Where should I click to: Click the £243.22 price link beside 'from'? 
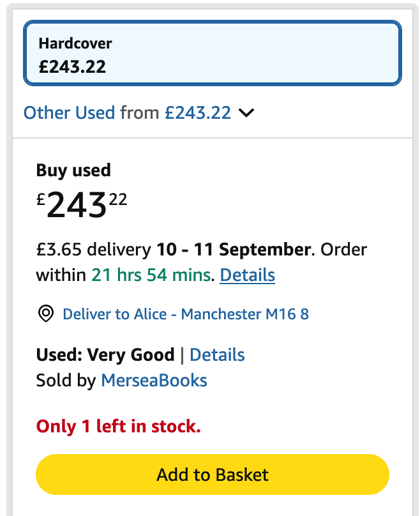tap(198, 113)
